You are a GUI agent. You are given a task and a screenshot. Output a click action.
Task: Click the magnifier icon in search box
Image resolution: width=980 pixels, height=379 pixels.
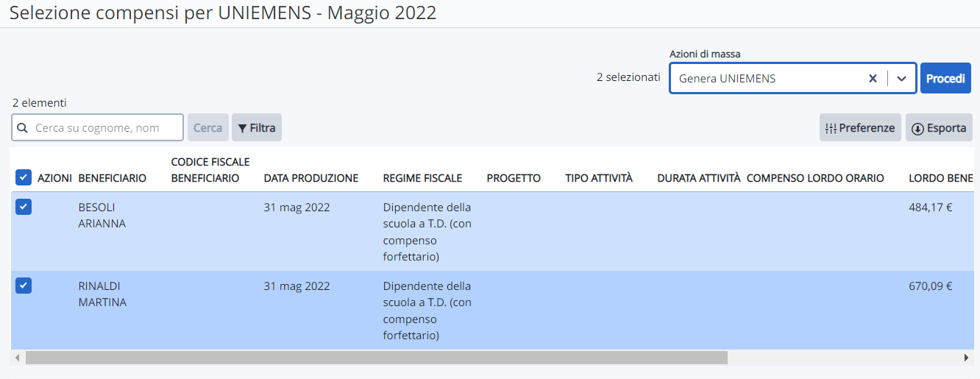pos(22,128)
